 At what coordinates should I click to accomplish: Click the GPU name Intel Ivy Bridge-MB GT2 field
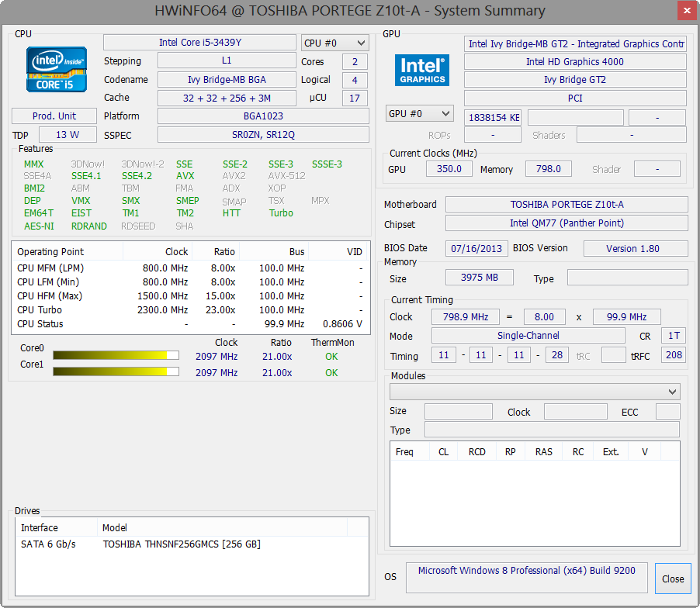click(x=575, y=43)
